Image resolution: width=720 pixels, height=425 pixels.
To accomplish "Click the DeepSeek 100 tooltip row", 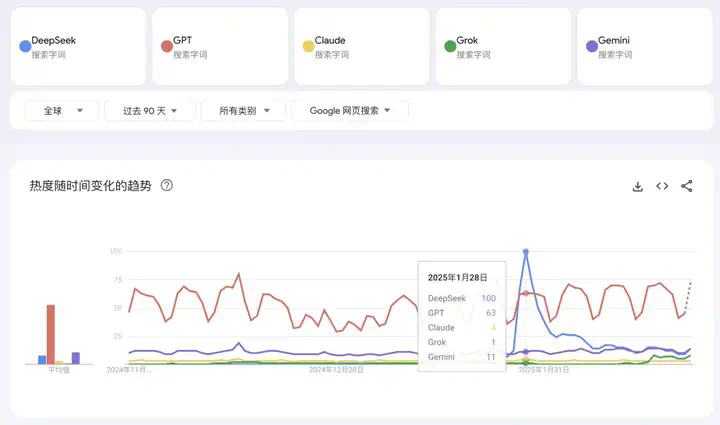I will (461, 298).
